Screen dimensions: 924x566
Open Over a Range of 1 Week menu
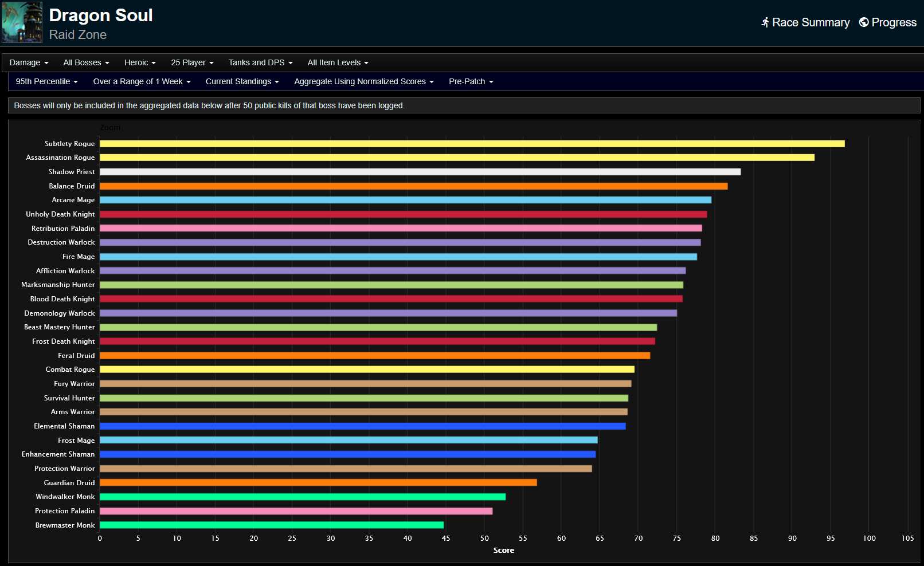[x=142, y=81]
